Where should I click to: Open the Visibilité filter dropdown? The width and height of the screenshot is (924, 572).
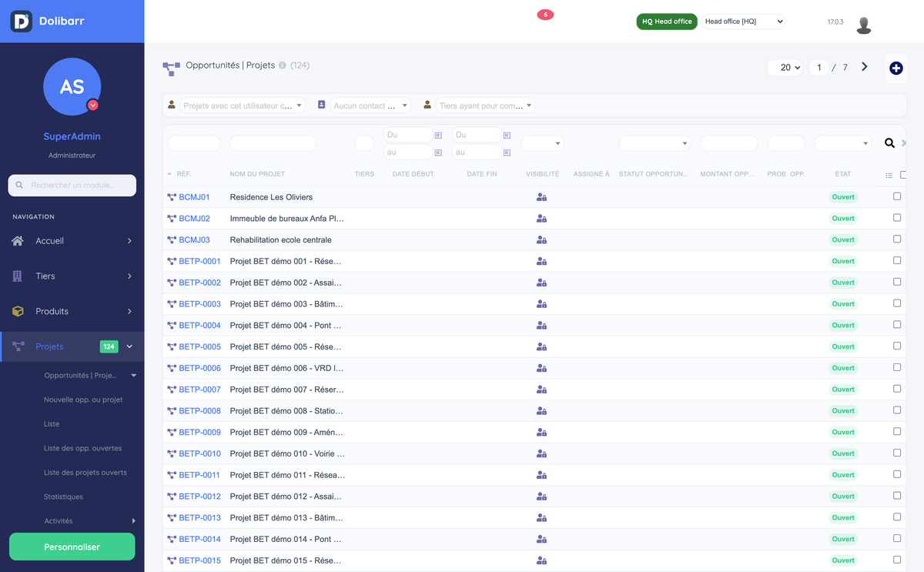[542, 143]
